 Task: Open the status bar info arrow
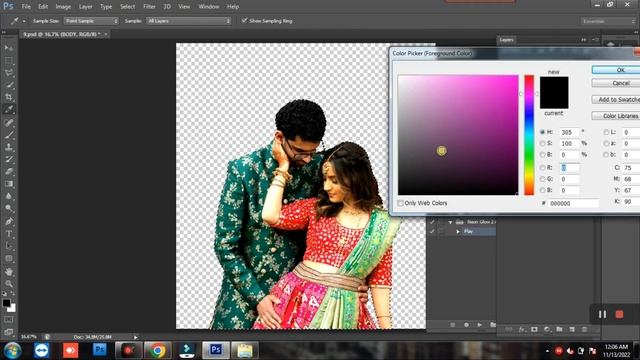(x=136, y=337)
